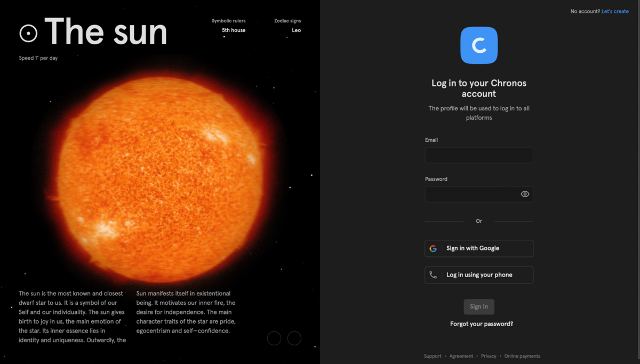Click the Google logo icon
640x364 pixels.
433,248
